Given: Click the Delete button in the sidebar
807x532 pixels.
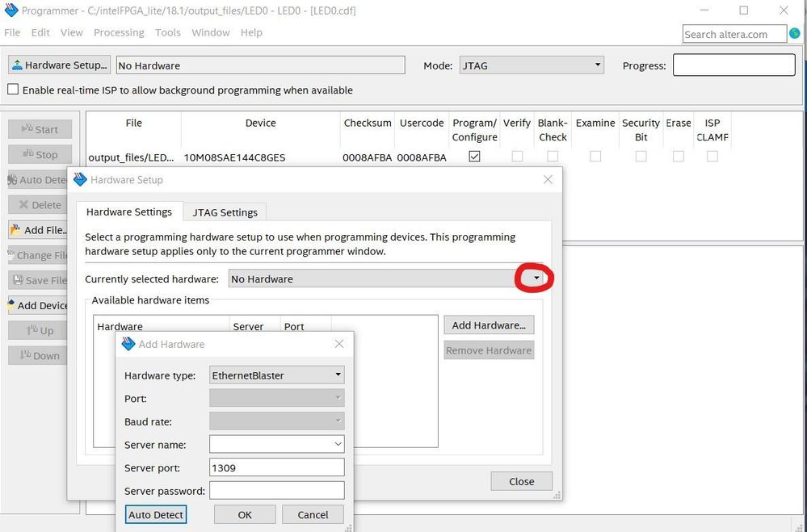Looking at the screenshot, I should coord(38,205).
